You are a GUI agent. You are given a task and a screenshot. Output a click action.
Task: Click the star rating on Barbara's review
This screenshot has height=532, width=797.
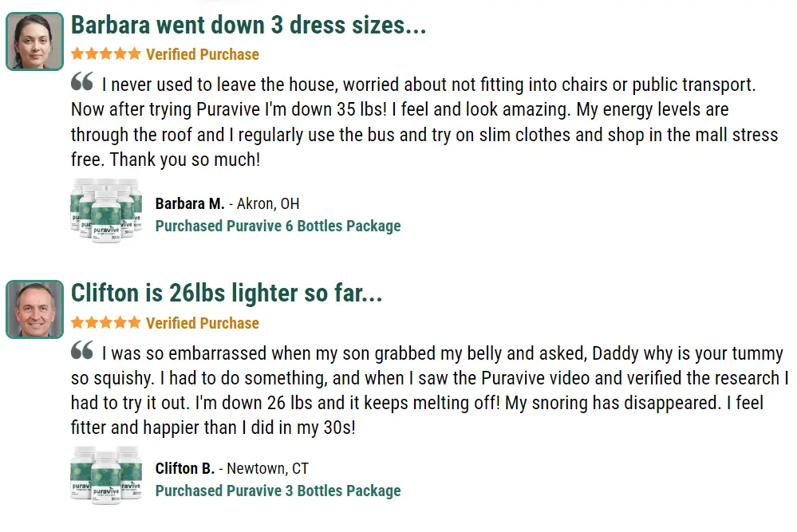coord(106,54)
